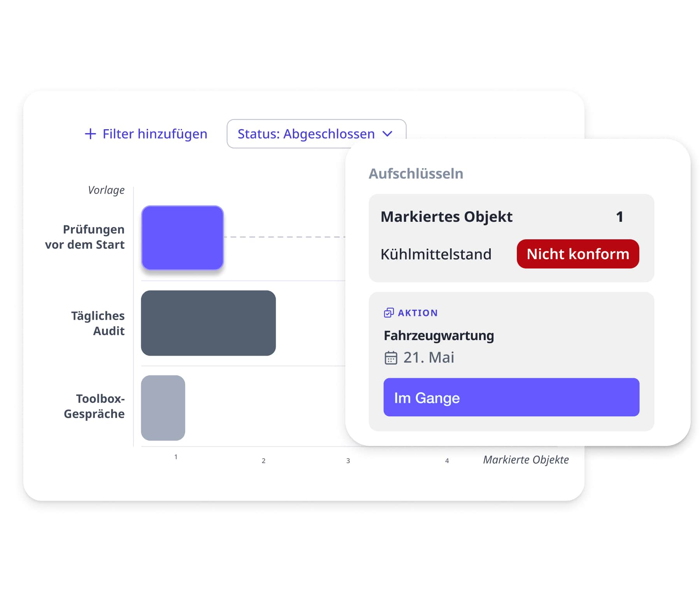Click the Aufschlüsseln panel title

[416, 174]
